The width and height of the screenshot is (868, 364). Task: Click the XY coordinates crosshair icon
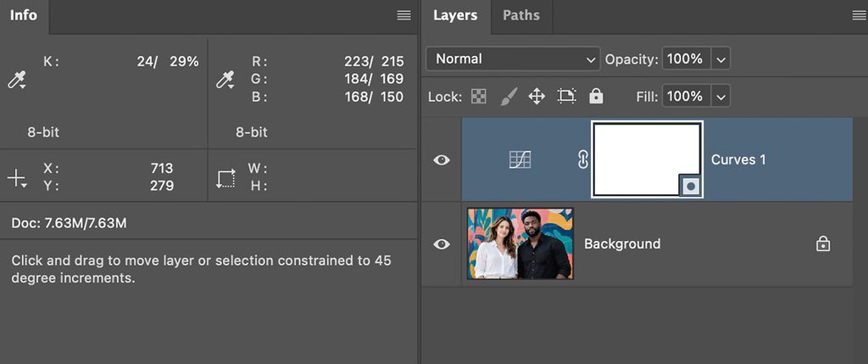[17, 178]
